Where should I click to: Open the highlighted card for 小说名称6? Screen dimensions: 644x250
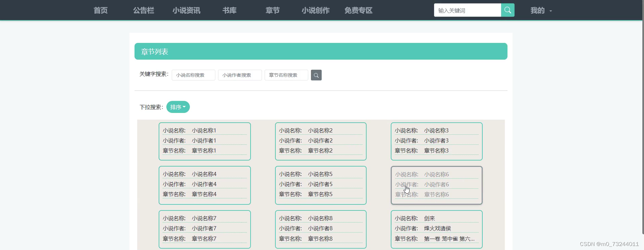pyautogui.click(x=437, y=185)
